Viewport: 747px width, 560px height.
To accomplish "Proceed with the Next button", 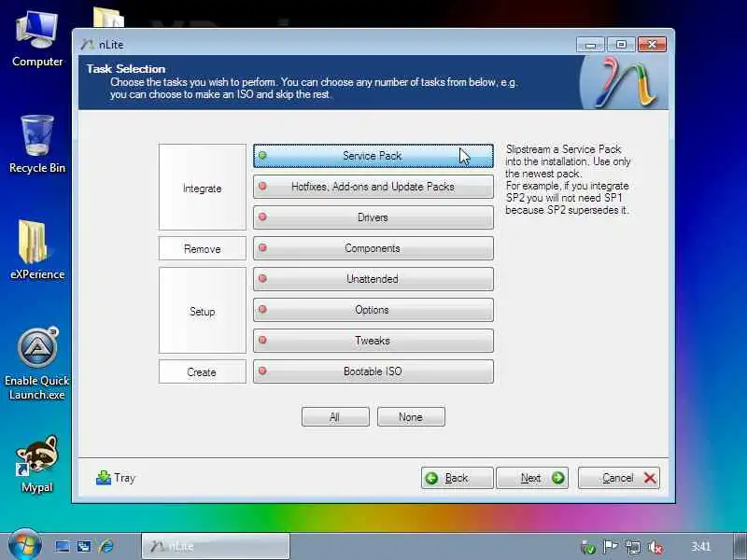I will pyautogui.click(x=532, y=478).
